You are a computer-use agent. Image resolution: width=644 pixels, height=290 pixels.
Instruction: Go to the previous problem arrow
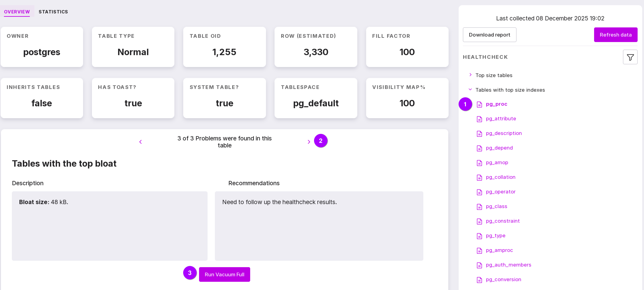click(x=140, y=142)
